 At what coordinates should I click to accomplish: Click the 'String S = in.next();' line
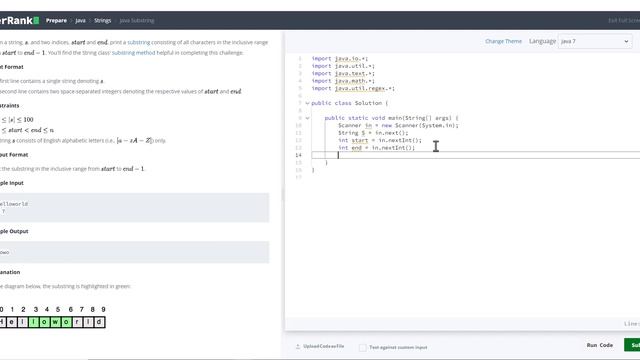(373, 133)
